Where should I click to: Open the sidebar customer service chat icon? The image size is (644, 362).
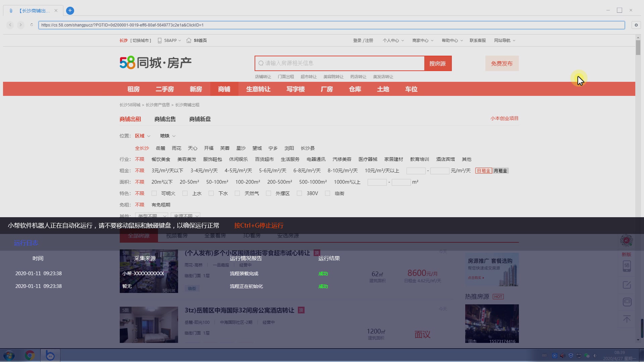tap(627, 302)
